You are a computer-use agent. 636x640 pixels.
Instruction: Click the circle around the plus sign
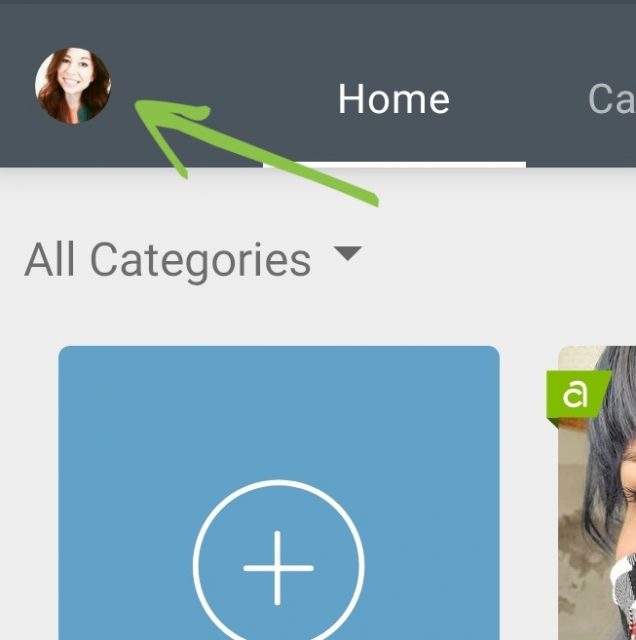point(278,565)
